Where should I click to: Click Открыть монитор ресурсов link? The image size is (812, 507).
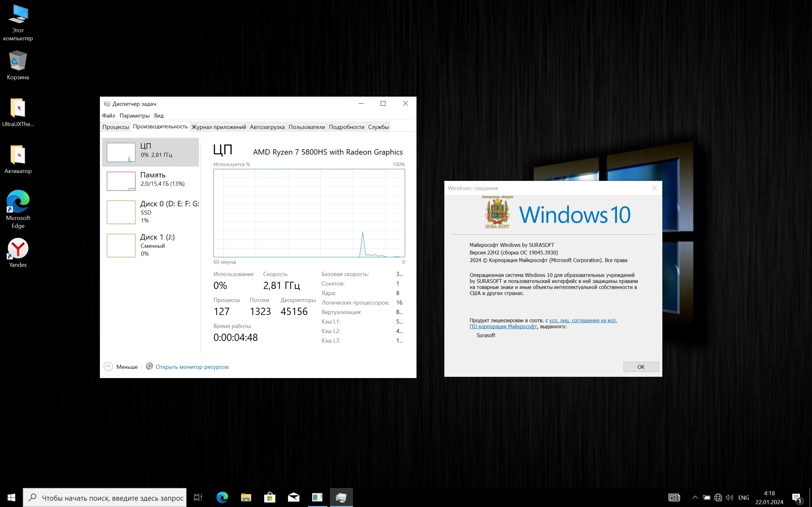pyautogui.click(x=192, y=367)
